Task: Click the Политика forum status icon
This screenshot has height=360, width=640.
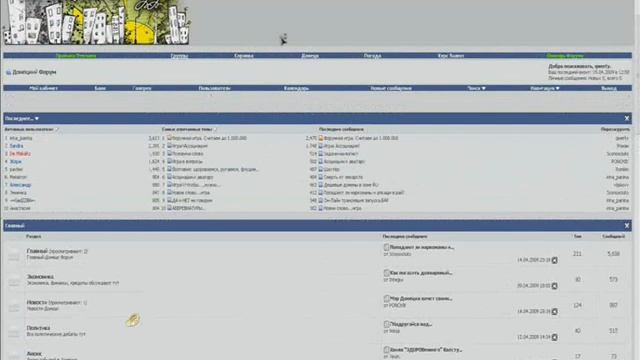Action: 14,331
